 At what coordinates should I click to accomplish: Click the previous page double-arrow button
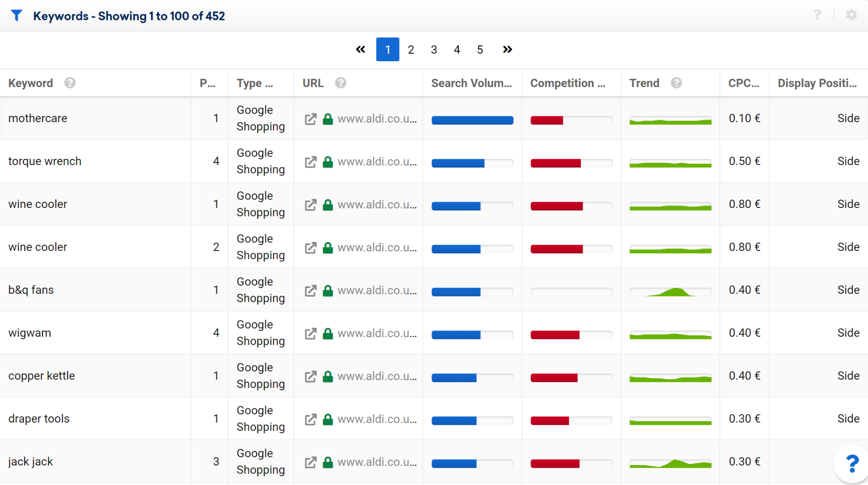coord(361,50)
